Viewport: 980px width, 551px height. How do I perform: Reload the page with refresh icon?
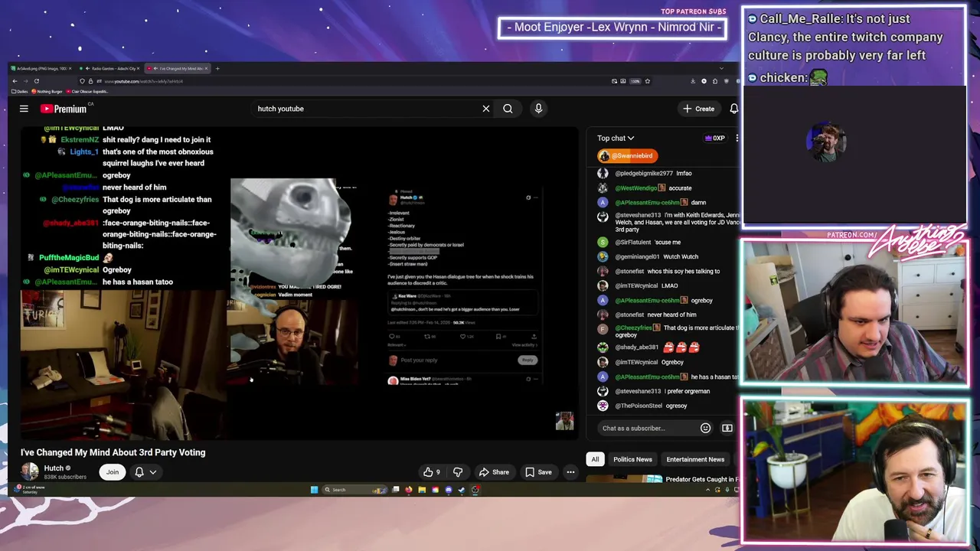pyautogui.click(x=36, y=81)
